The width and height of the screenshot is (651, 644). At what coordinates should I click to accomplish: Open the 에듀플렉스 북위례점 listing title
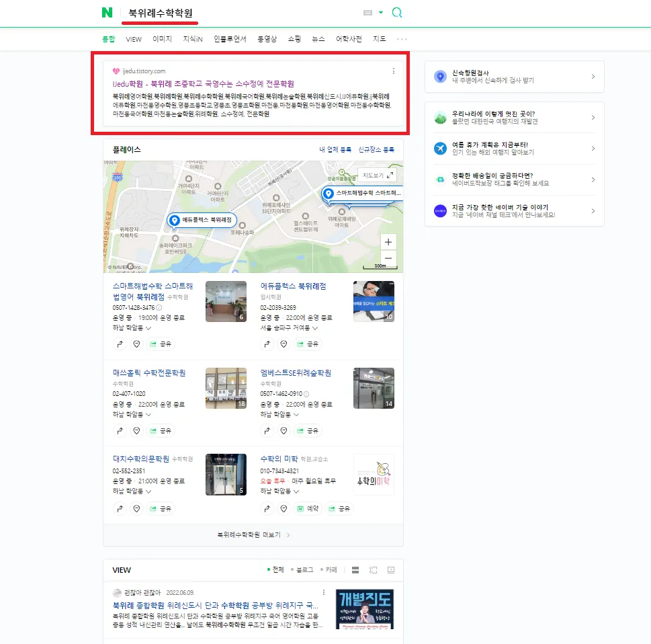tap(293, 286)
